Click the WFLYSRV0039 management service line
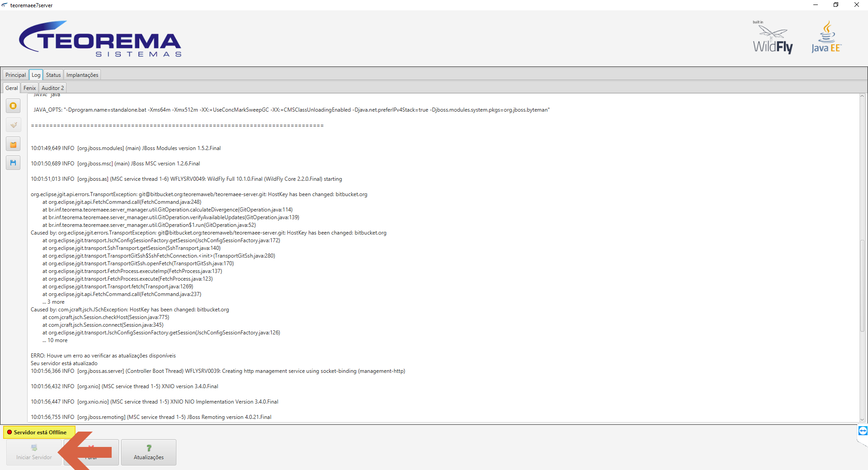 pyautogui.click(x=218, y=371)
